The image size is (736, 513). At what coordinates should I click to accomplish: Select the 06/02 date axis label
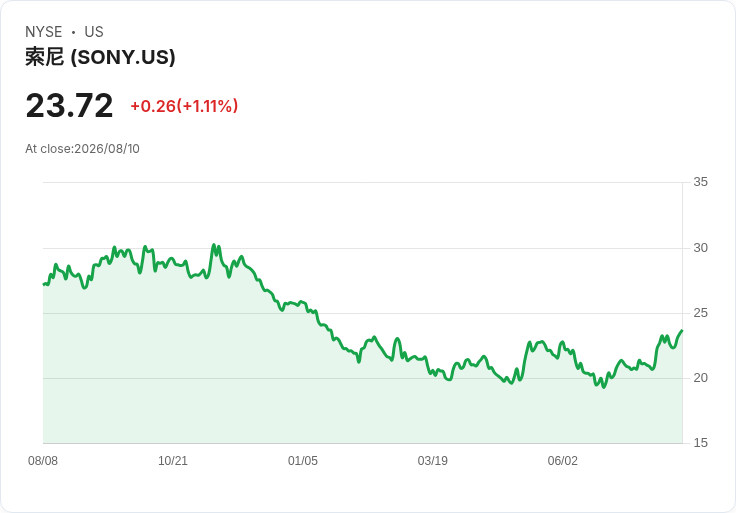tap(562, 461)
